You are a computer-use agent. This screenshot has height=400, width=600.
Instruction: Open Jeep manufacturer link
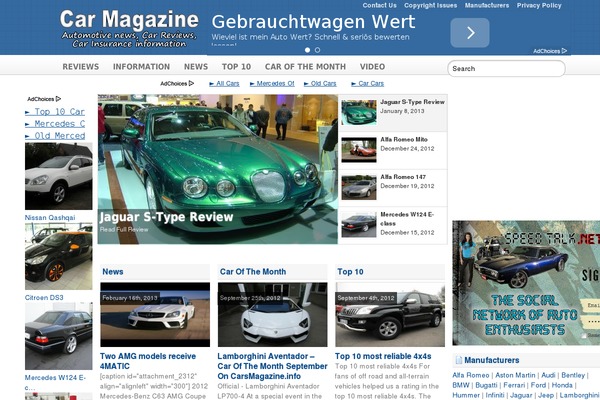546,395
